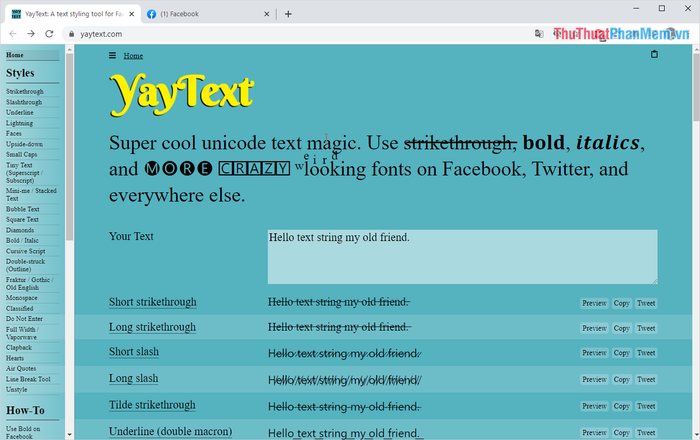Viewport: 700px width, 440px height.
Task: Open the Short slash heading link
Action: [134, 352]
